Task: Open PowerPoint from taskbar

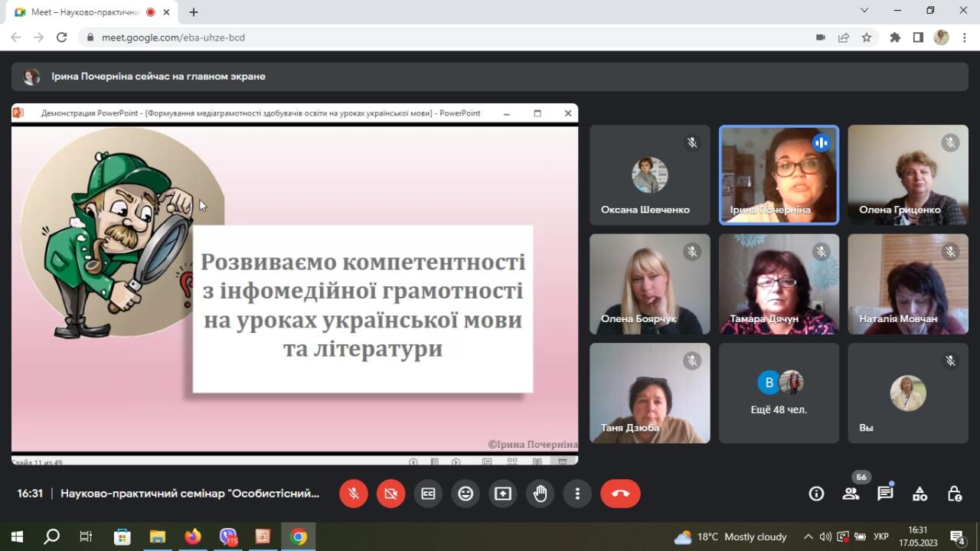Action: coord(263,536)
